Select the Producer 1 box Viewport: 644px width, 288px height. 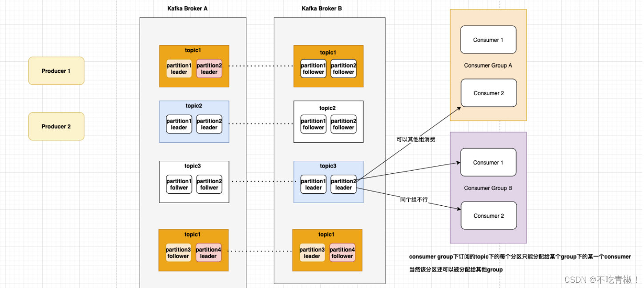click(x=56, y=71)
